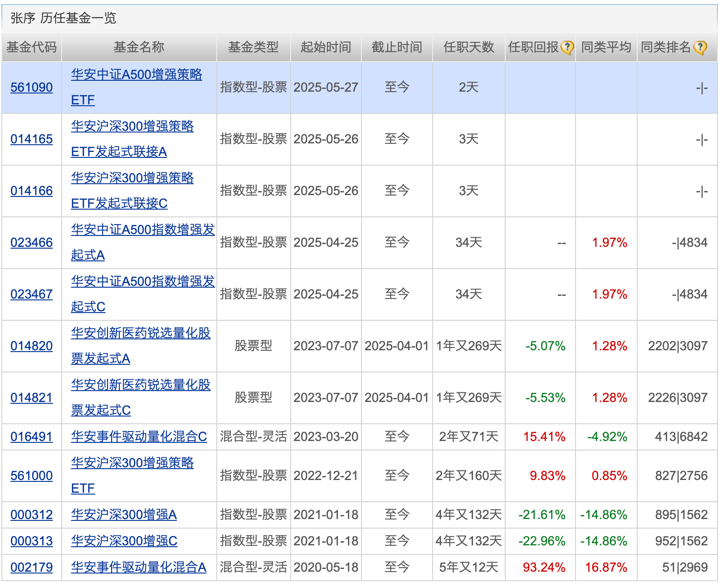Viewport: 722px width, 588px height.
Task: Click ranking cell 895|1562
Action: click(681, 515)
